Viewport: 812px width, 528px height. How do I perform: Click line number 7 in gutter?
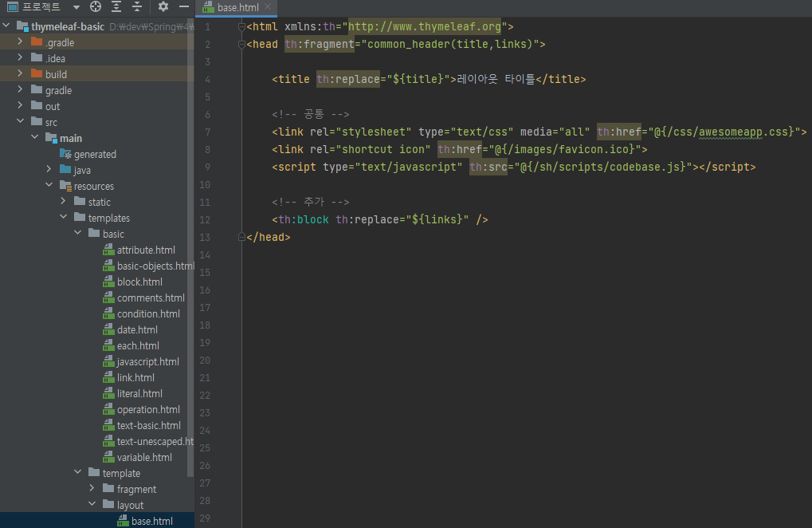pyautogui.click(x=207, y=132)
